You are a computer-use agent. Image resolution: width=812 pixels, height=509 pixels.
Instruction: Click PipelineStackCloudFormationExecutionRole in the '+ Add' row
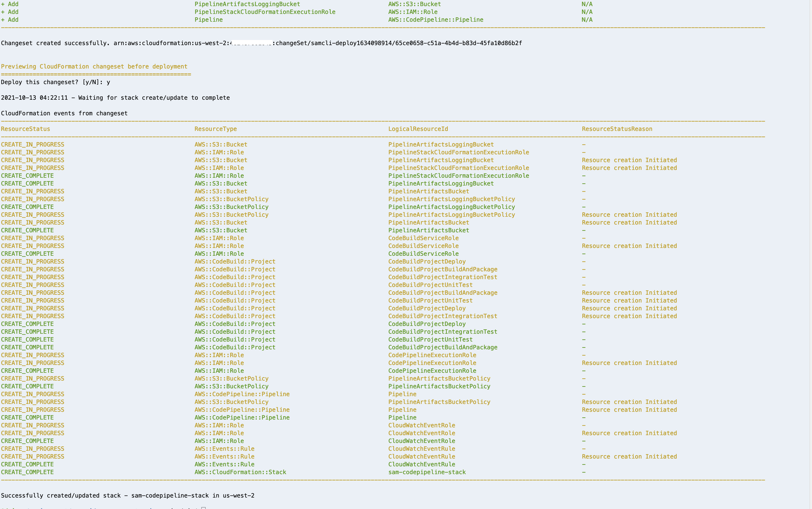pyautogui.click(x=265, y=12)
